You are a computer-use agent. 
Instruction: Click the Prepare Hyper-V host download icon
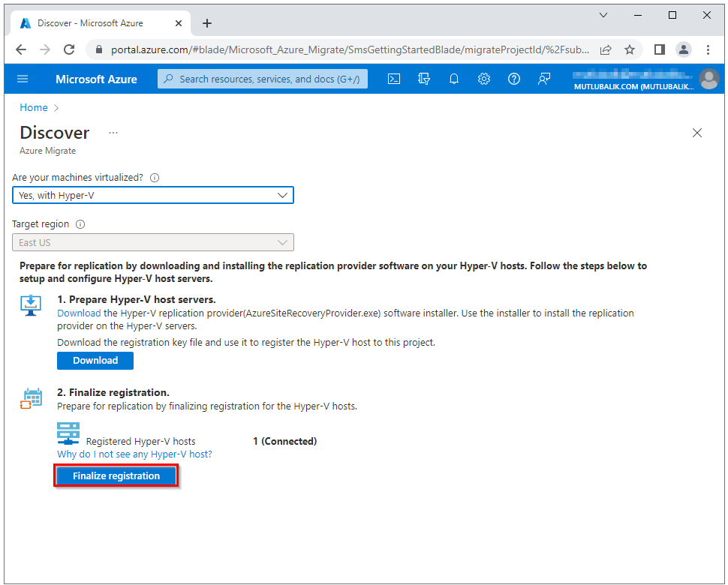(x=31, y=305)
